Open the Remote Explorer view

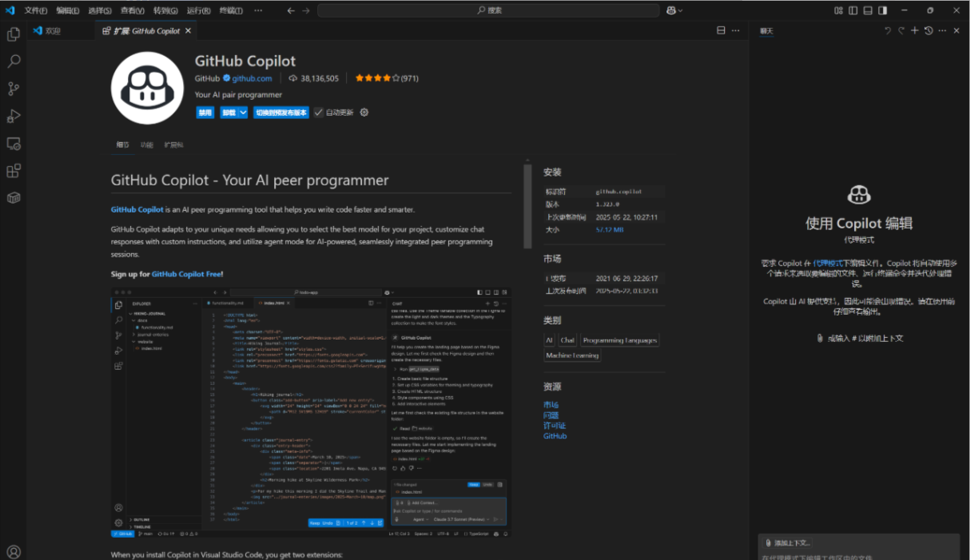pyautogui.click(x=14, y=144)
